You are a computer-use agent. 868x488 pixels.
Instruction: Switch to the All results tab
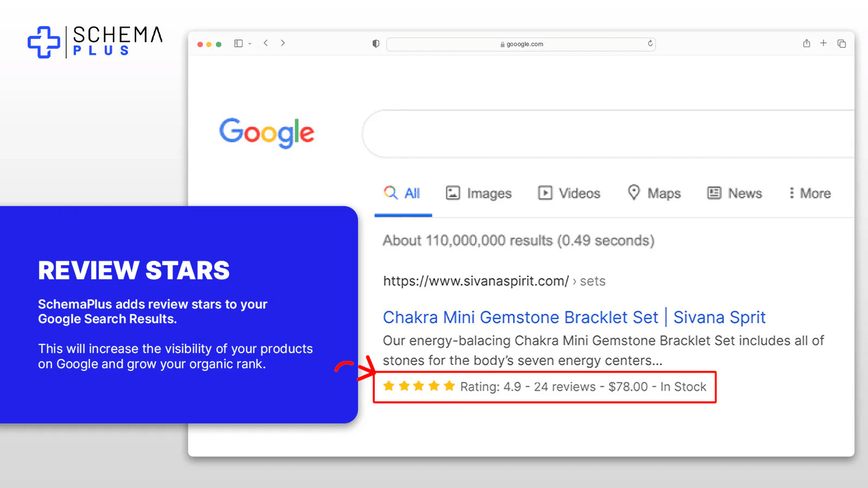(x=403, y=193)
